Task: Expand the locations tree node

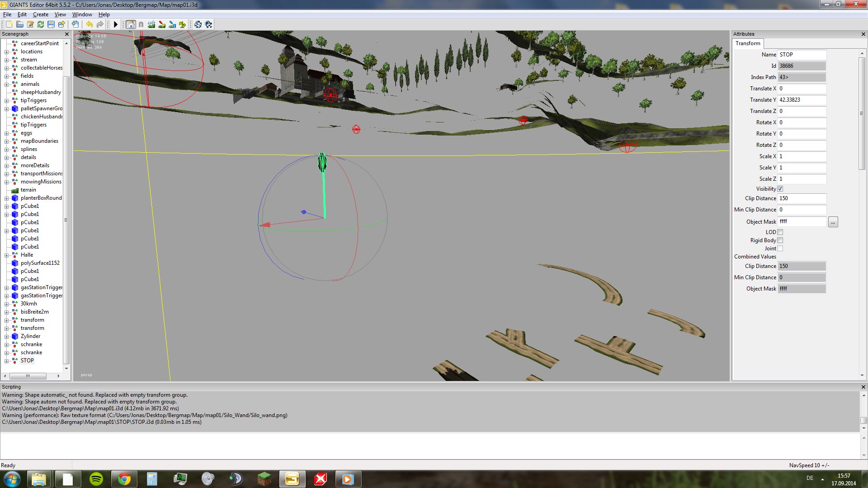Action: click(x=6, y=52)
